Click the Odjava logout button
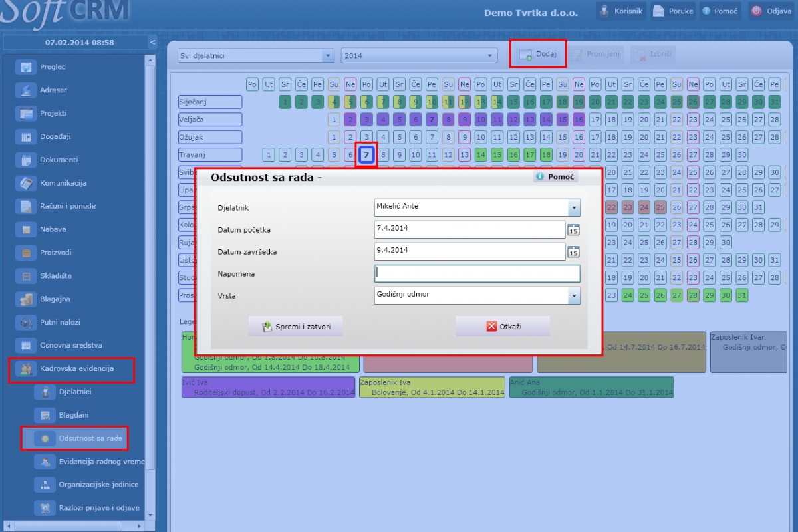This screenshot has width=798, height=532. click(x=771, y=11)
